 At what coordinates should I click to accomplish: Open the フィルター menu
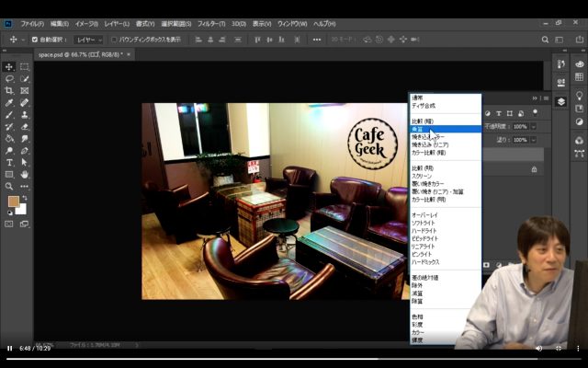pyautogui.click(x=210, y=23)
